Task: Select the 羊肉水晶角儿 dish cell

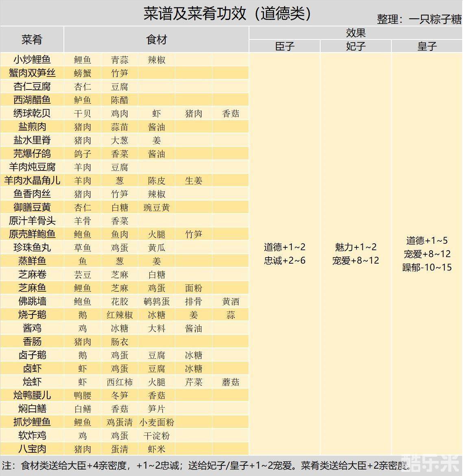Action: coord(32,181)
